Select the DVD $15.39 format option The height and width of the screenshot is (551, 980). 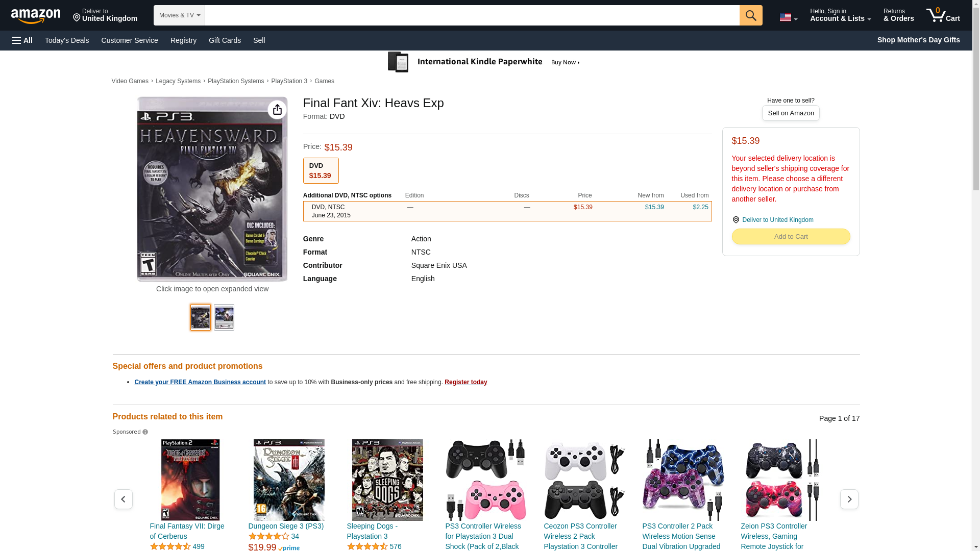pos(321,170)
